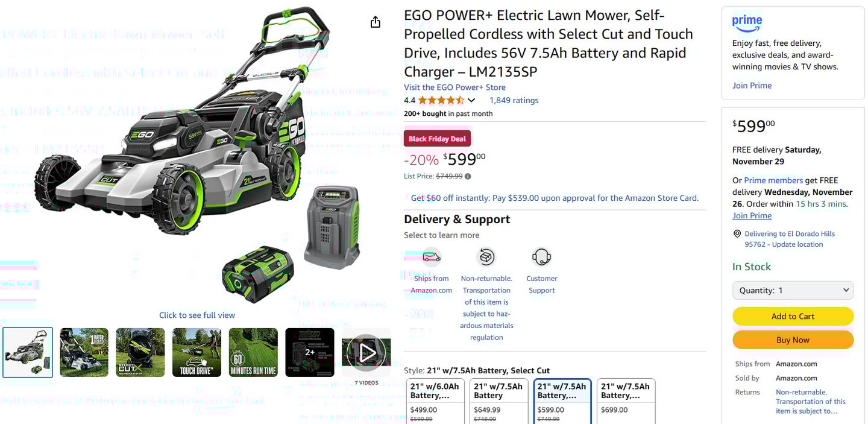Click the Buy Now button
The height and width of the screenshot is (424, 868).
point(793,340)
